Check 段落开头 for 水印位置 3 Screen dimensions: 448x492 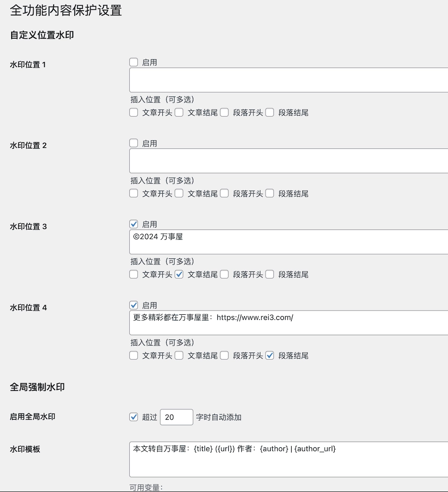[x=224, y=274]
